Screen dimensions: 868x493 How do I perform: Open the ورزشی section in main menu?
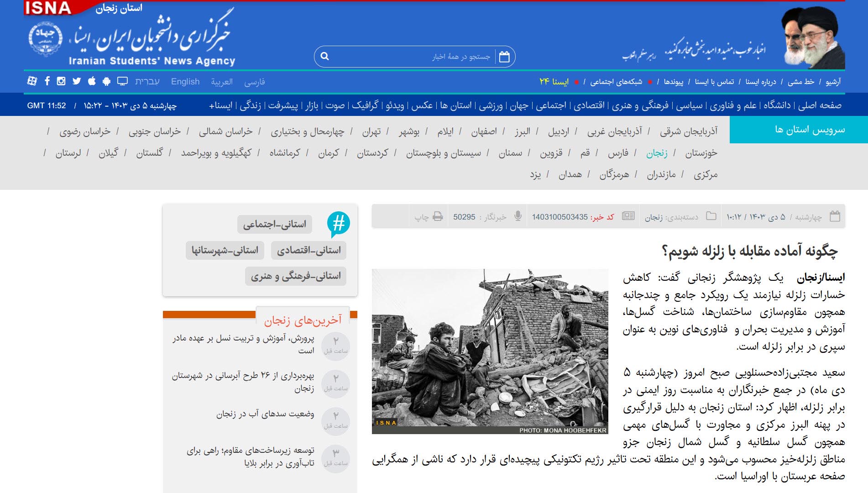[x=491, y=105]
